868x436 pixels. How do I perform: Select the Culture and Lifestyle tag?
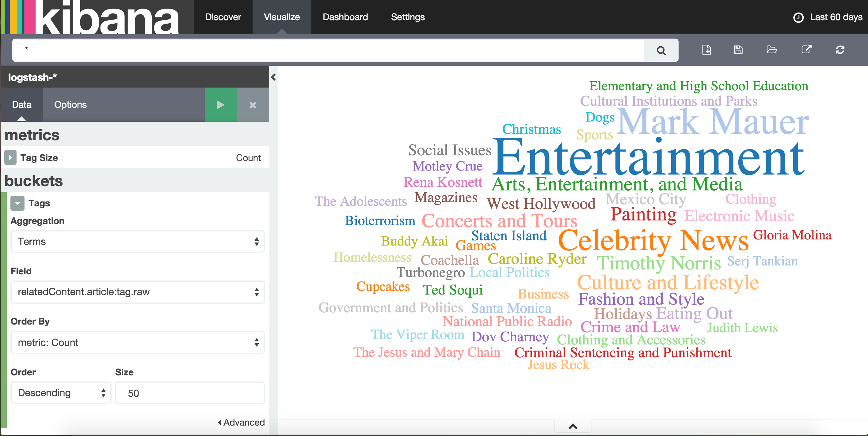pos(668,283)
